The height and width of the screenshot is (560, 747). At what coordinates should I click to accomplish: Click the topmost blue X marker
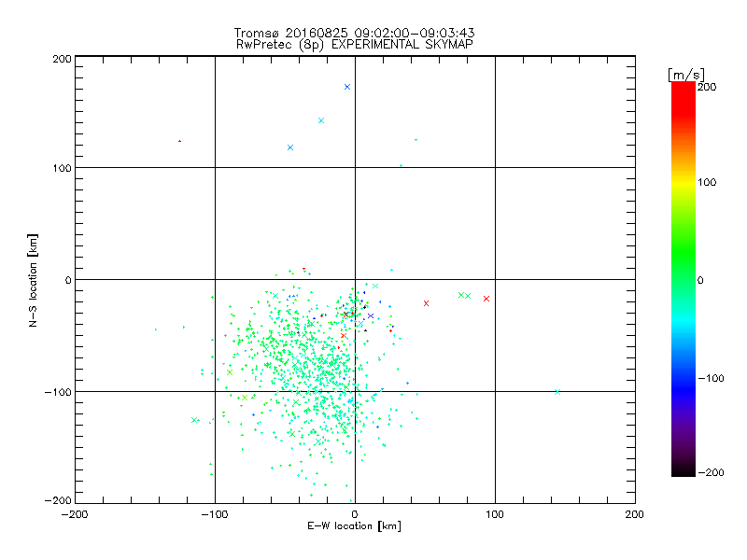tap(347, 87)
